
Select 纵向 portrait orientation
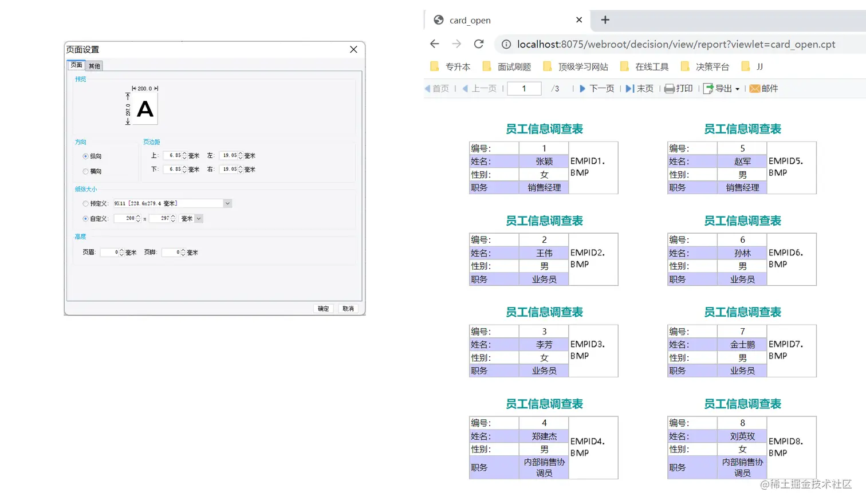92,156
